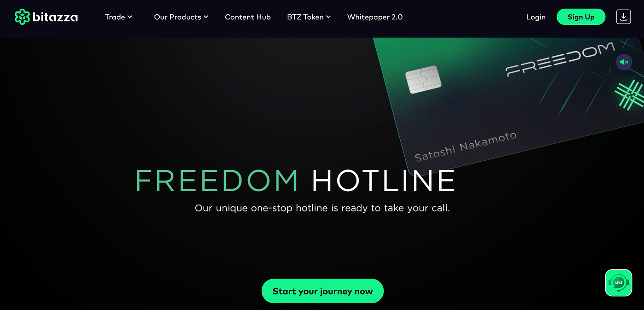Expand the BTZ Token chevron
The width and height of the screenshot is (644, 310).
tap(328, 17)
